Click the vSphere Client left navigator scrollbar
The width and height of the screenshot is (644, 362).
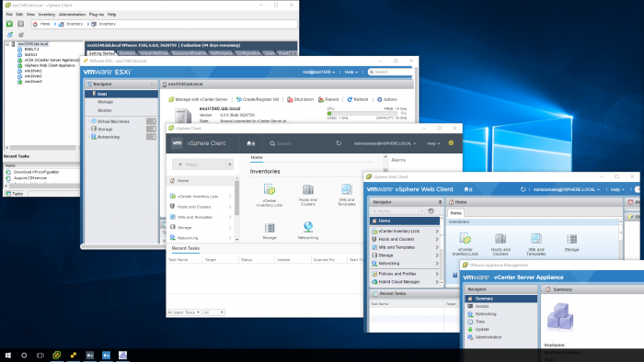(236, 199)
